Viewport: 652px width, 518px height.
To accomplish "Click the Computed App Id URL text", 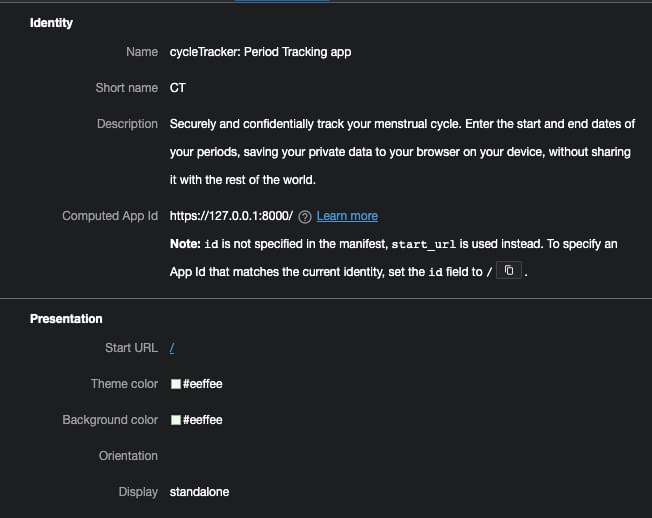I will 231,216.
